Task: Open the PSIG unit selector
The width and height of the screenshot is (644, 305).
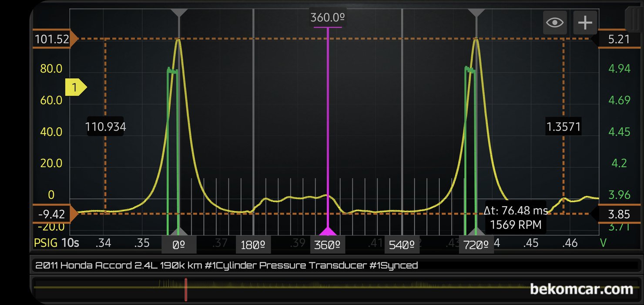Action: [x=46, y=243]
